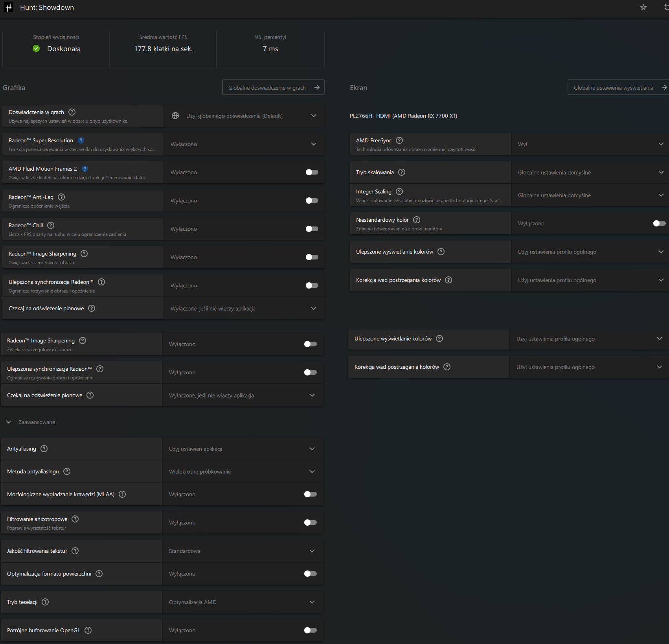Expand the Tryb skalowania dropdown
This screenshot has width=669, height=644.
coord(590,173)
